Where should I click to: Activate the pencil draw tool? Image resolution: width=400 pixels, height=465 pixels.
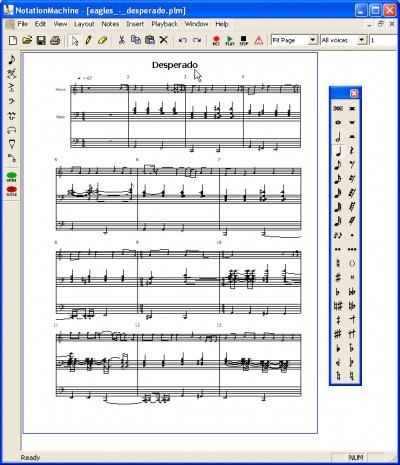click(x=88, y=40)
